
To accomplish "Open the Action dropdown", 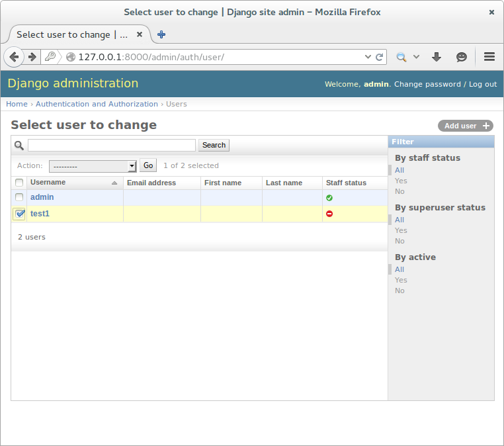I will (x=93, y=166).
